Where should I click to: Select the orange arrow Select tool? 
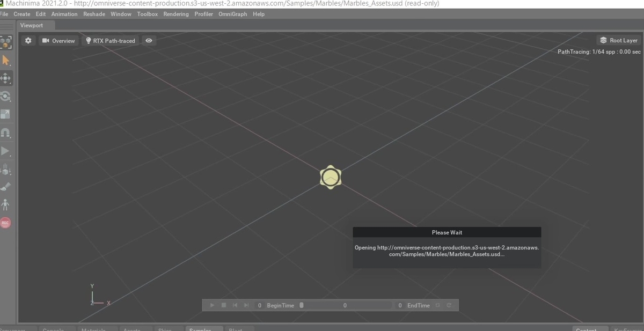pos(6,61)
